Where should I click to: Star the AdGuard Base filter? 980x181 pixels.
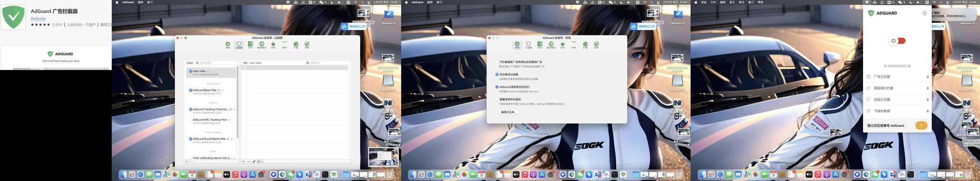tap(219, 90)
